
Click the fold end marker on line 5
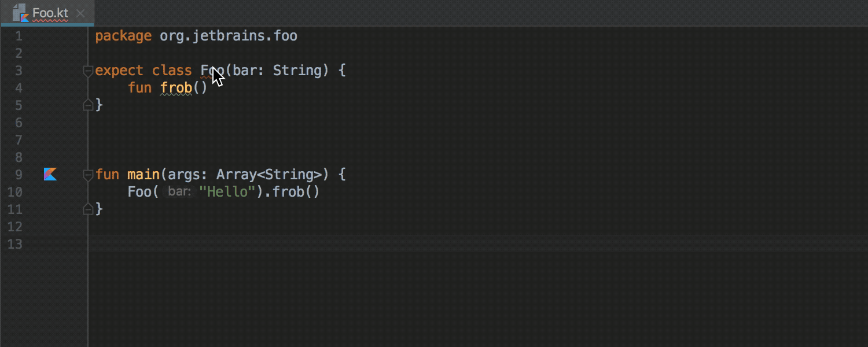pyautogui.click(x=88, y=105)
